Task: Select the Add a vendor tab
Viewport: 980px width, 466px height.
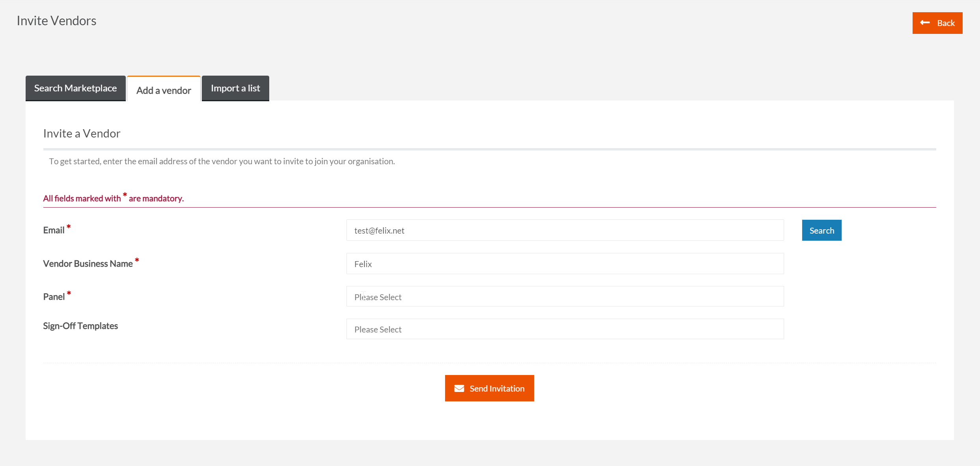Action: [x=164, y=90]
